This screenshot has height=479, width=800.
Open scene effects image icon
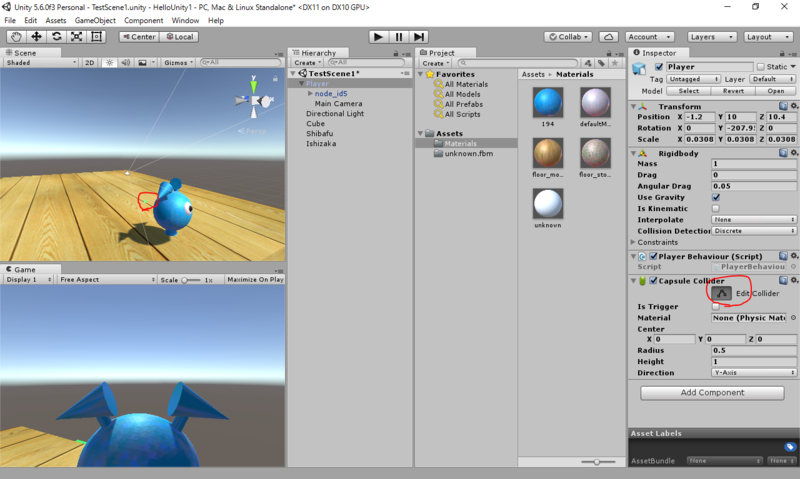pos(142,63)
